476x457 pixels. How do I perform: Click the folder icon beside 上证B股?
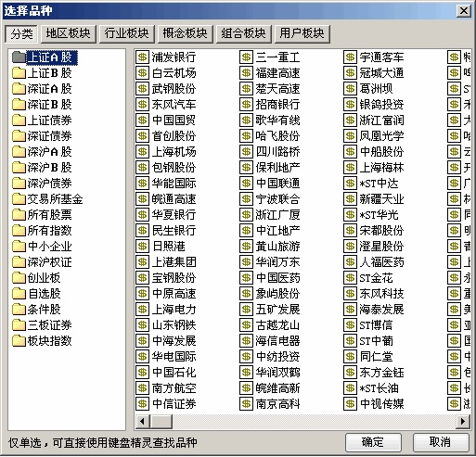tap(19, 73)
